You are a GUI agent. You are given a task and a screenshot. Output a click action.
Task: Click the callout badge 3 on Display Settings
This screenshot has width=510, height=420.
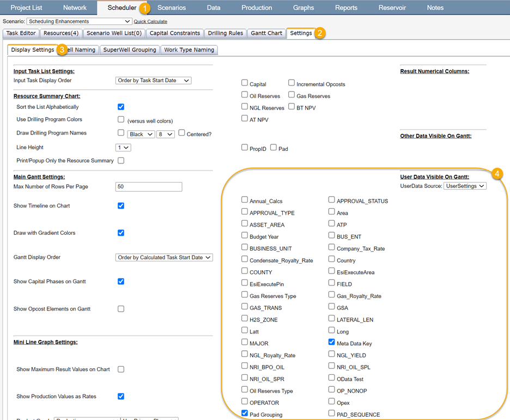click(x=62, y=50)
